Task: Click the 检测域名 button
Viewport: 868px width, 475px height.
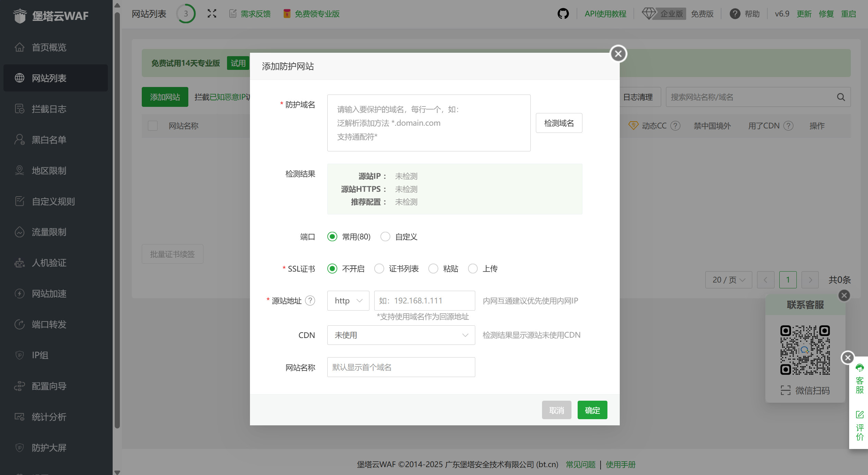Action: coord(559,123)
